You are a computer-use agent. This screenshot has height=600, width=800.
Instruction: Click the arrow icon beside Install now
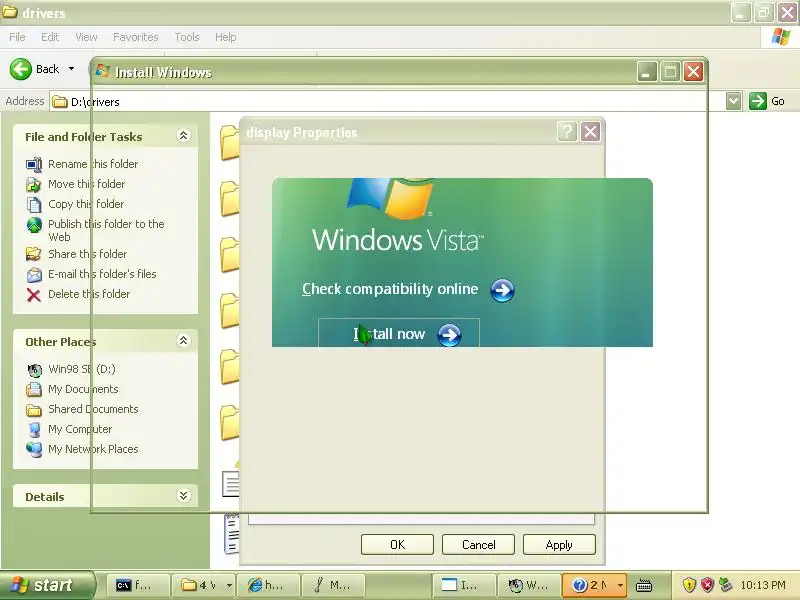pyautogui.click(x=449, y=335)
